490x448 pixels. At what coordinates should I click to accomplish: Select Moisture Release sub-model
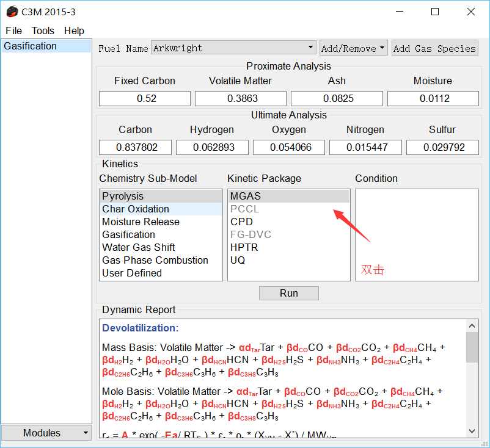click(x=161, y=222)
